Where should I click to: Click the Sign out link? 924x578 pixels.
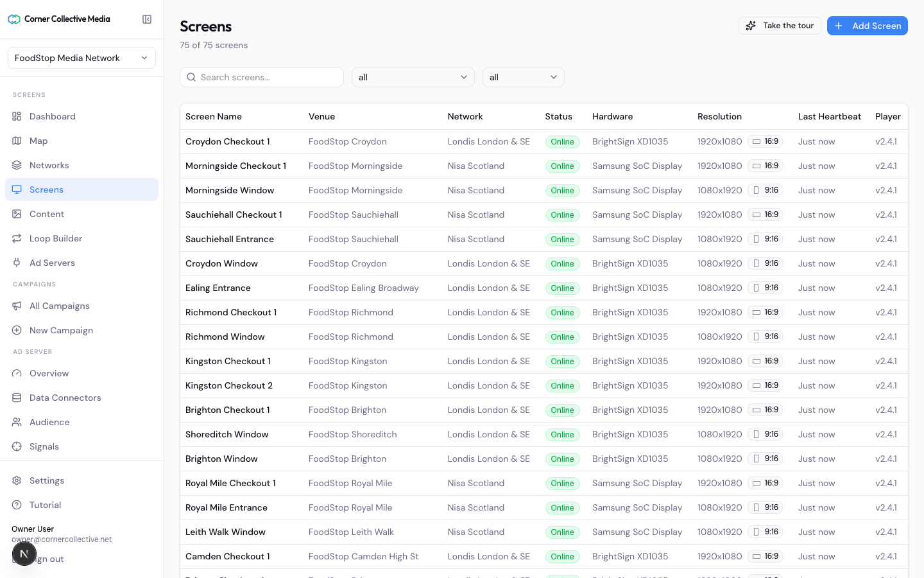[x=48, y=559]
